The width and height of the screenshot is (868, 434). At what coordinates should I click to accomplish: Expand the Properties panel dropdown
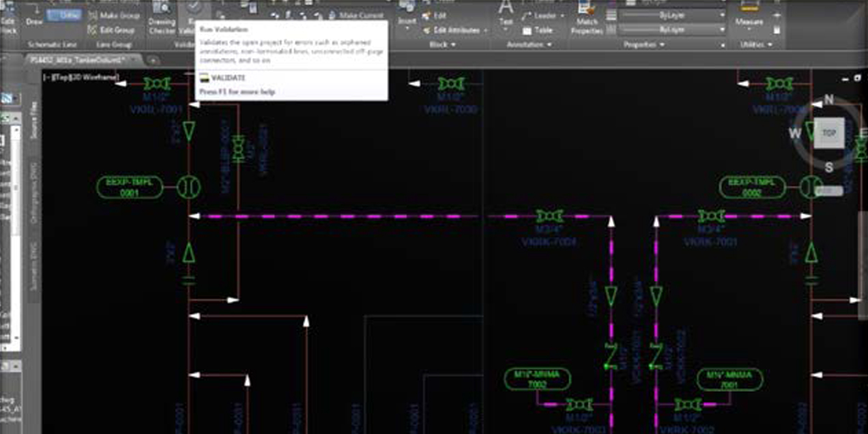point(643,44)
